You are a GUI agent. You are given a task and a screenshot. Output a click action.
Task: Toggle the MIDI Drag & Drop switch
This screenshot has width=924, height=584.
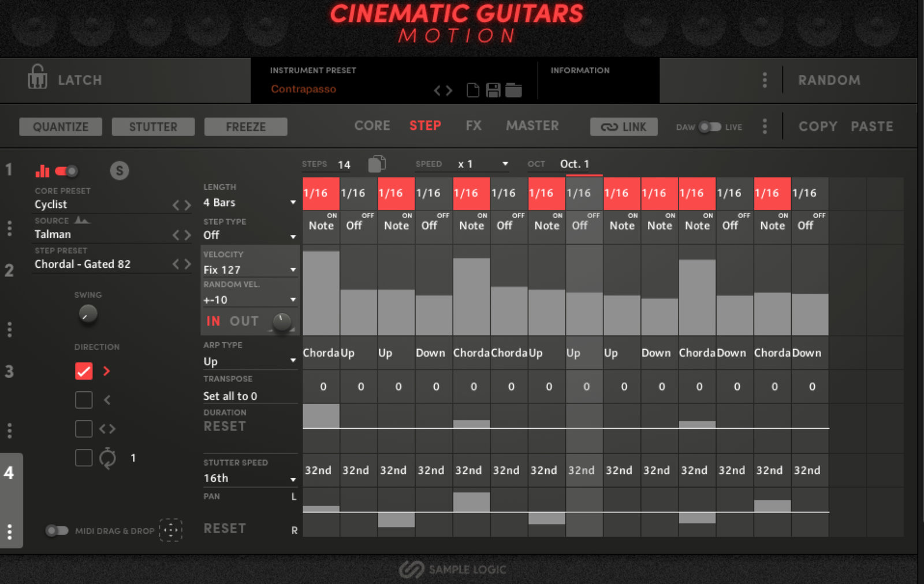pos(57,530)
